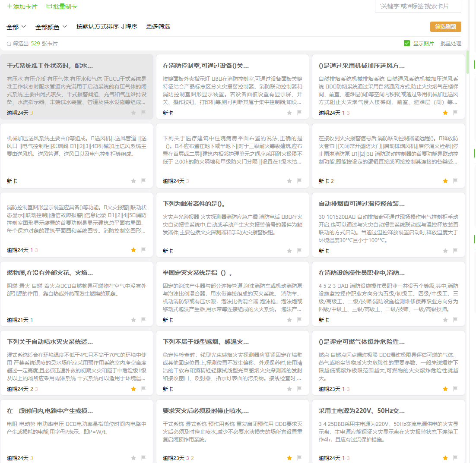This screenshot has height=463, width=476.
Task: Flag the 下列为触发器件的是 card
Action: (x=299, y=250)
